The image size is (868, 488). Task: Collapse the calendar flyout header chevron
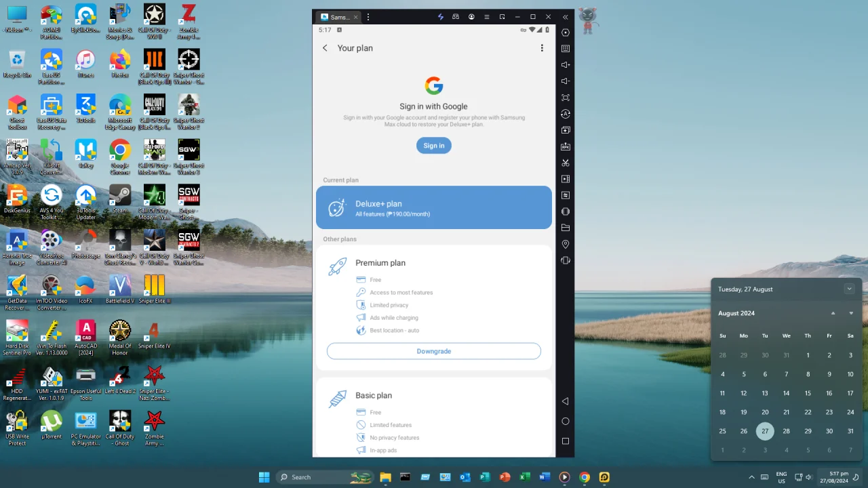(x=849, y=289)
